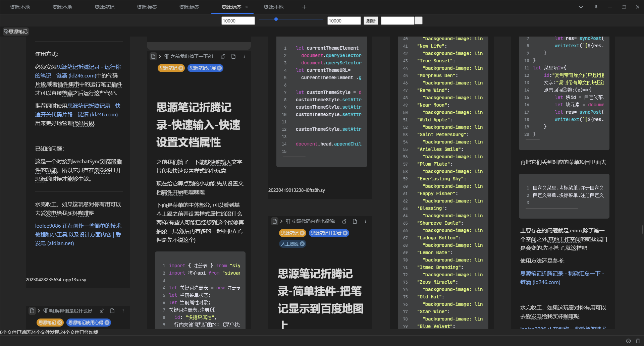
Task: Click the paragraph icon beside '实际代码内容也很简'
Action: coord(288,221)
